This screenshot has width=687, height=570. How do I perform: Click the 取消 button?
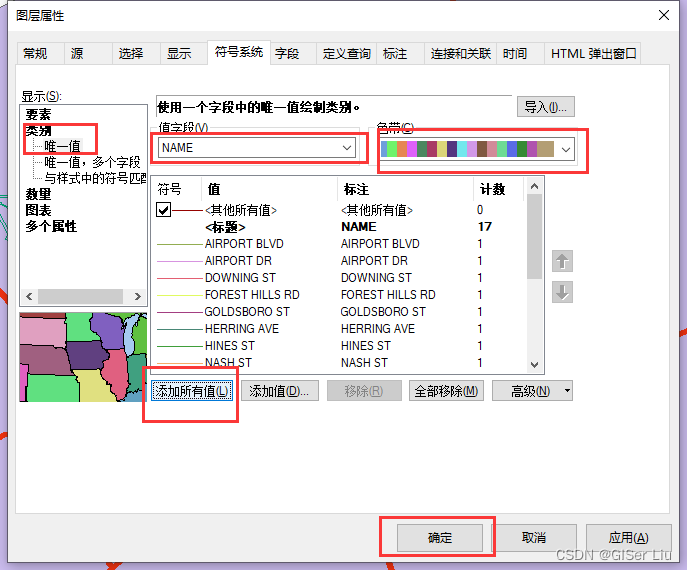(x=534, y=537)
